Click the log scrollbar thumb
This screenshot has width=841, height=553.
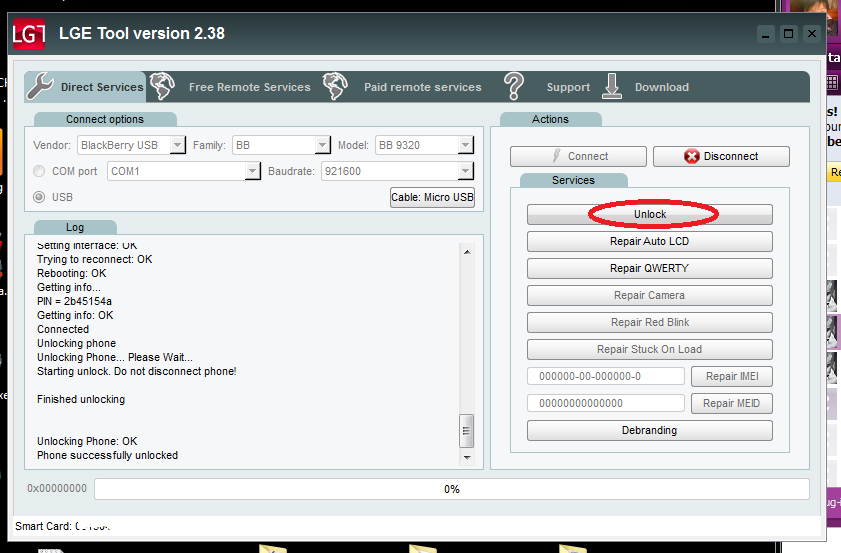click(467, 431)
